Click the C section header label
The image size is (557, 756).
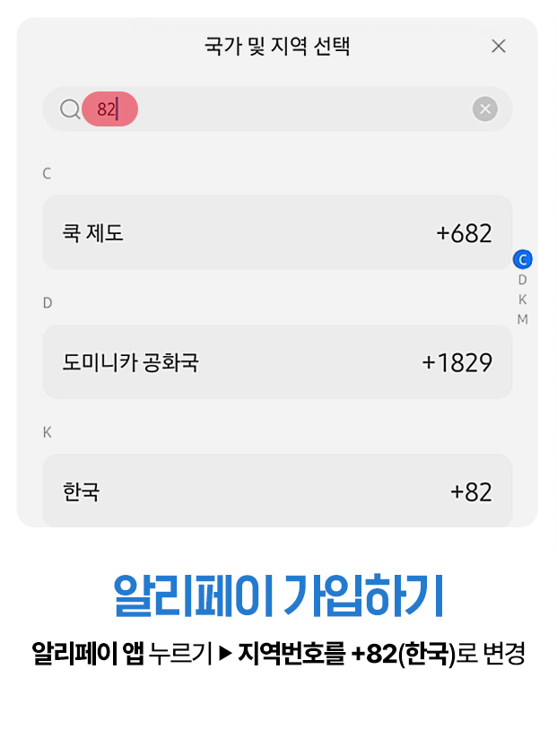tap(48, 174)
